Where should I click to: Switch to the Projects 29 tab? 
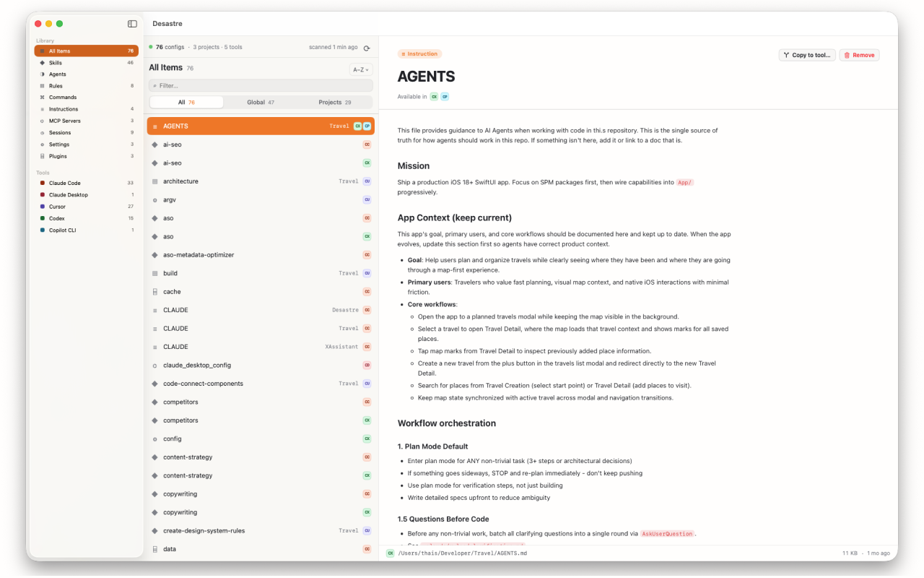pyautogui.click(x=335, y=103)
